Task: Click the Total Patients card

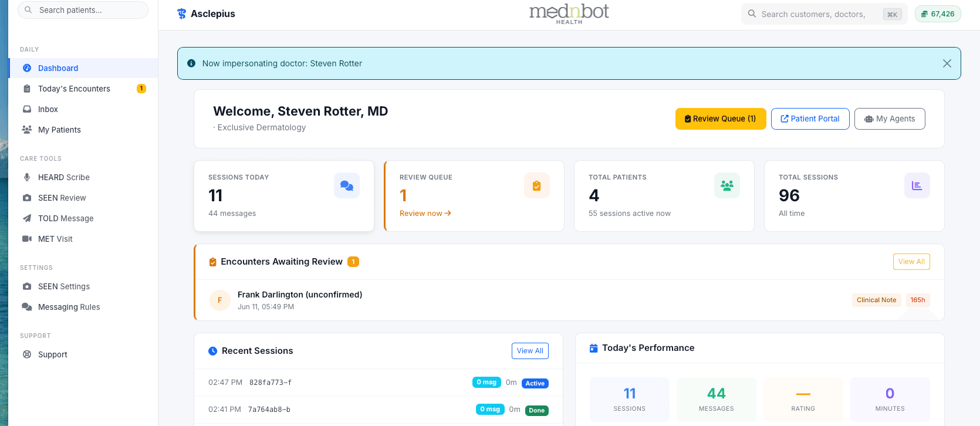Action: [664, 196]
